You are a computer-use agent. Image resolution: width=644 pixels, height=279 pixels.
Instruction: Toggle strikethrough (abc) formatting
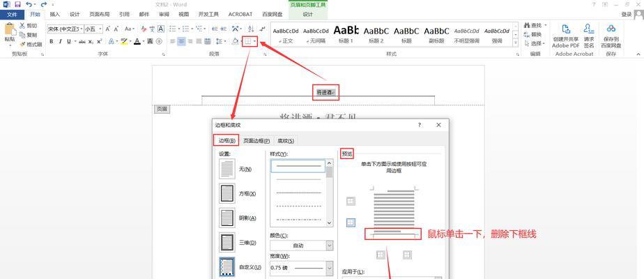tap(82, 41)
